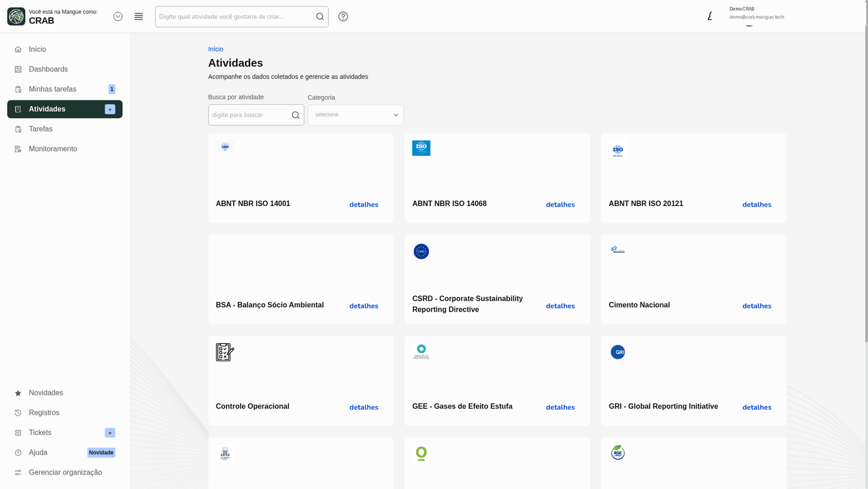Go to Início in the sidebar

tap(64, 49)
